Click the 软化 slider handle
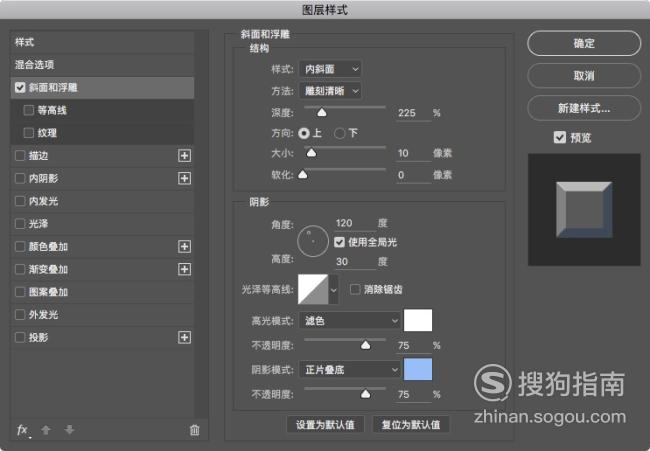Viewport: 650px width, 451px height. [x=303, y=175]
